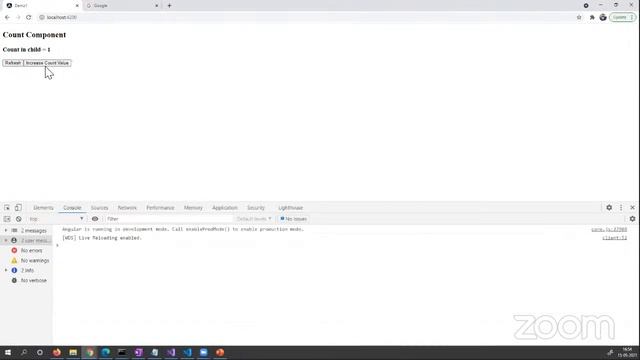
Task: Open the Elements tab in DevTools
Action: click(x=43, y=208)
